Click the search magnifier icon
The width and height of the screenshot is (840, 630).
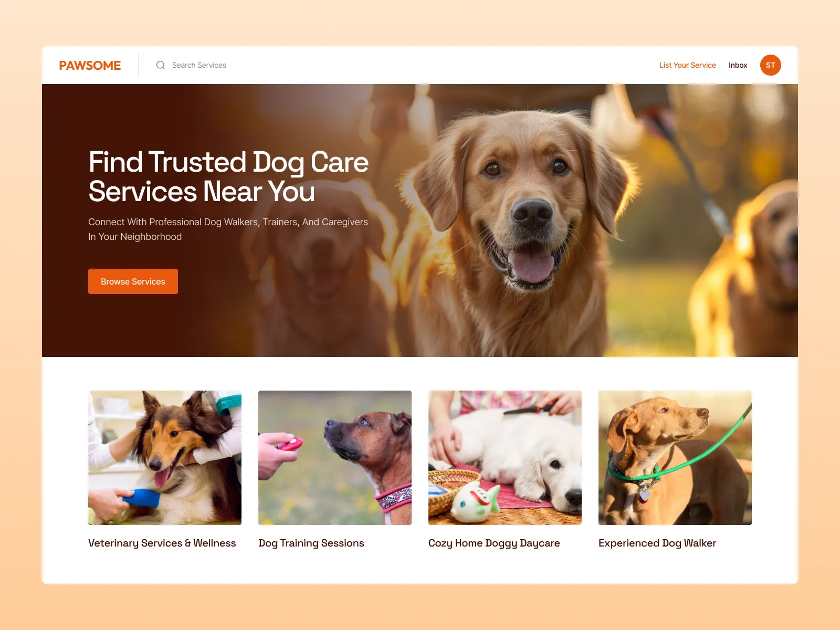tap(161, 65)
